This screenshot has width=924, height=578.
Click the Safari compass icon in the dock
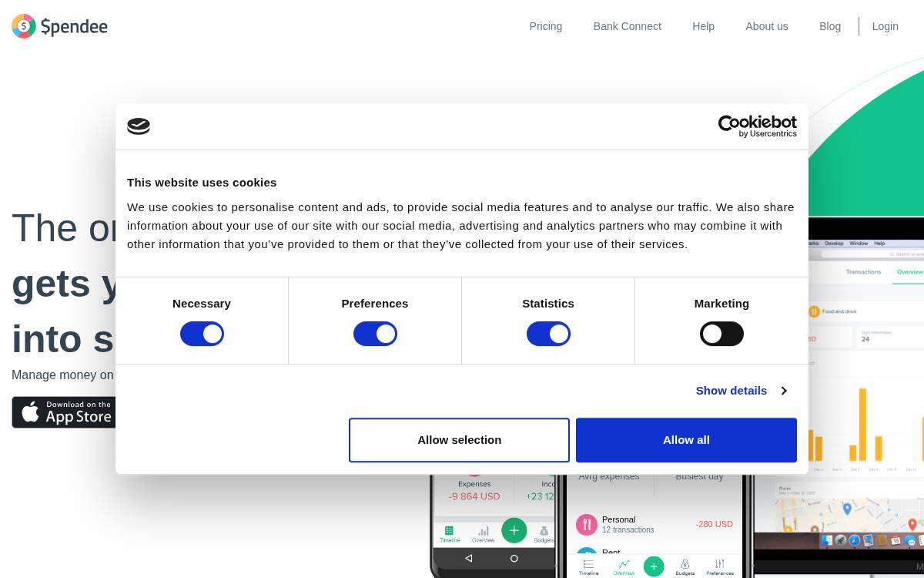[854, 540]
